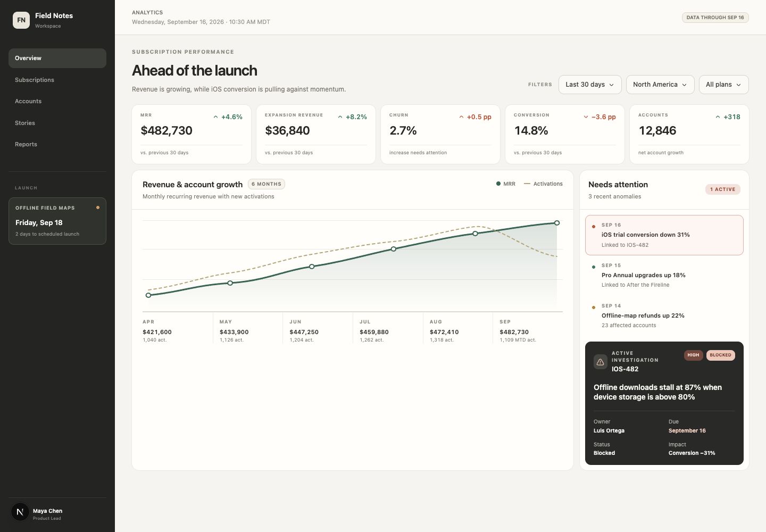The height and width of the screenshot is (532, 766).
Task: Click the Aug $472,410 monthly figure
Action: [444, 332]
